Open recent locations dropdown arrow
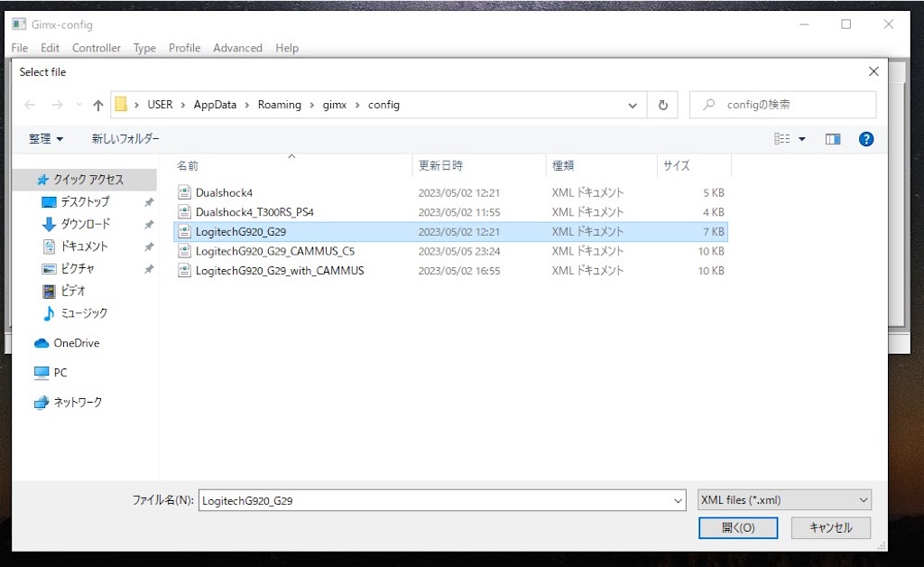924x567 pixels. click(79, 105)
